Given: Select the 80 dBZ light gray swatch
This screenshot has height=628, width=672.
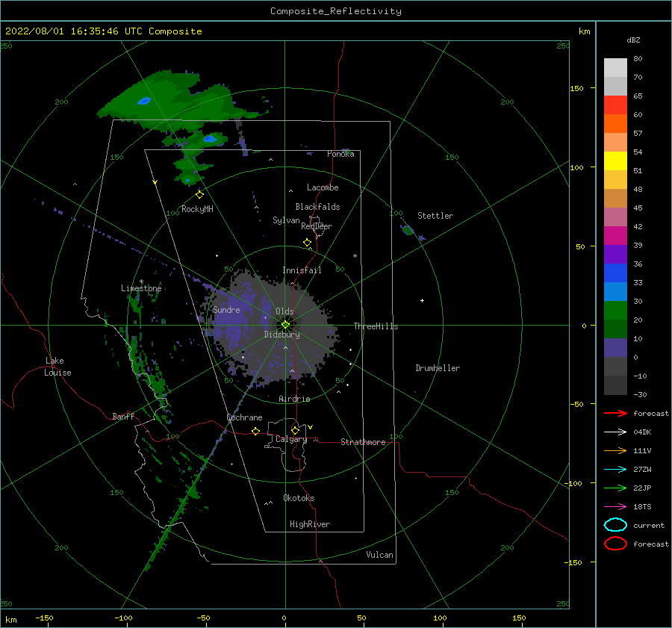Looking at the screenshot, I should pos(615,68).
